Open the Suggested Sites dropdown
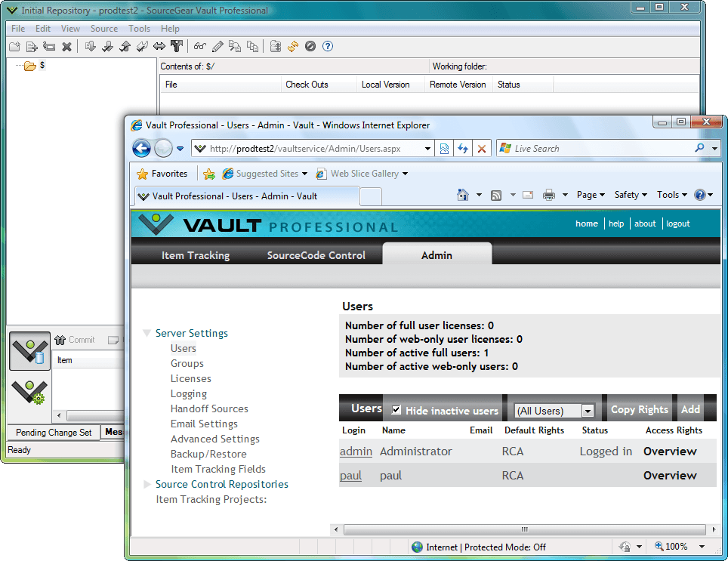Viewport: 728px width, 561px height. coord(304,174)
